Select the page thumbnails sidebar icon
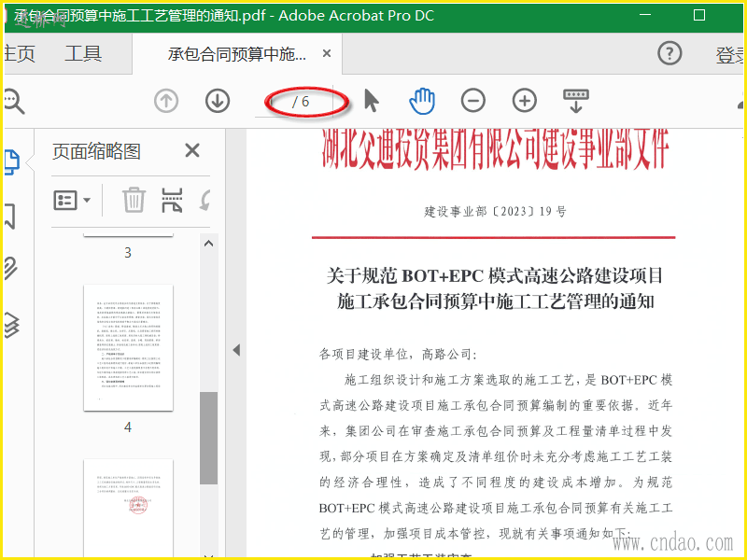The image size is (747, 560). tap(12, 161)
